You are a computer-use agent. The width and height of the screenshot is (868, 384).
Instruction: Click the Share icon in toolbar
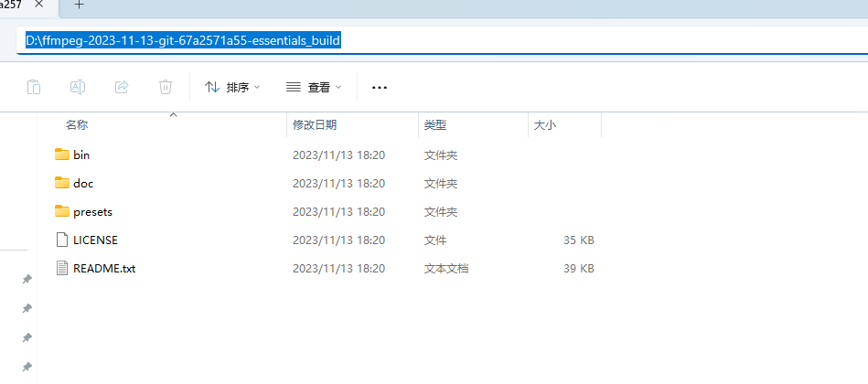[x=122, y=87]
